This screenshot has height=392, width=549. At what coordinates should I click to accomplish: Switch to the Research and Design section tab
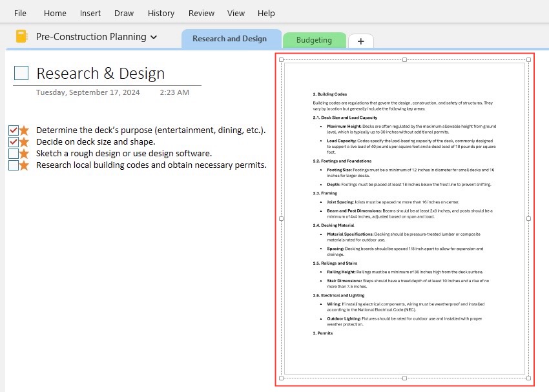click(x=230, y=39)
